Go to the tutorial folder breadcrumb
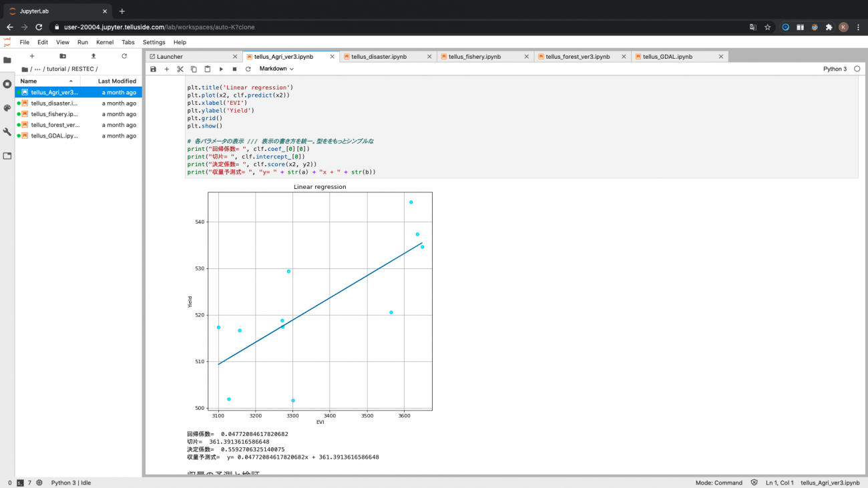868x488 pixels. [56, 69]
